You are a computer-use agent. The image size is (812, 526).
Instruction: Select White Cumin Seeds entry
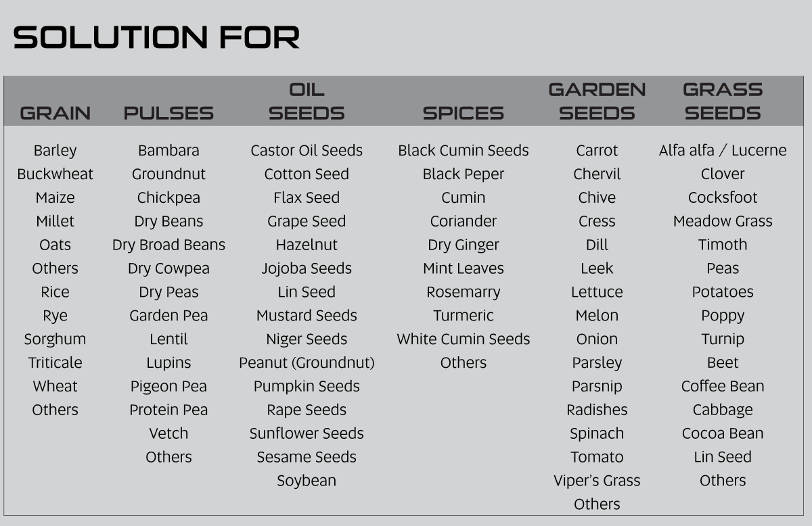coord(464,339)
